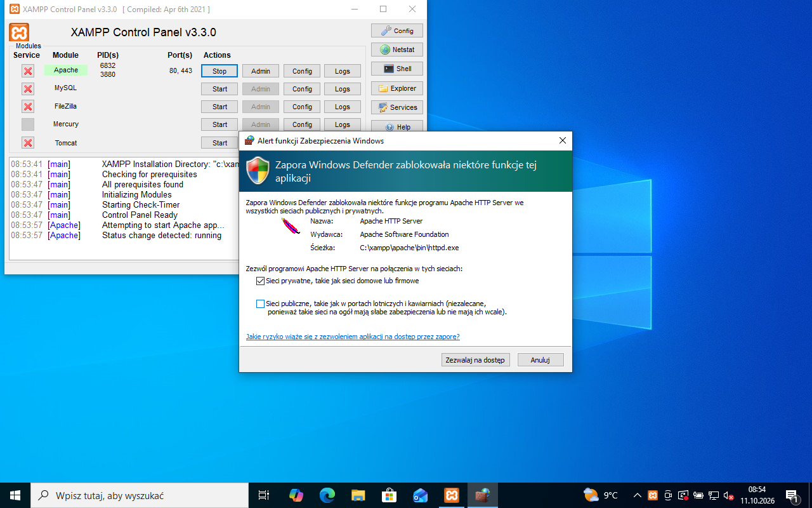Viewport: 812px width, 508px height.
Task: Open the Windows Start menu
Action: tap(15, 495)
